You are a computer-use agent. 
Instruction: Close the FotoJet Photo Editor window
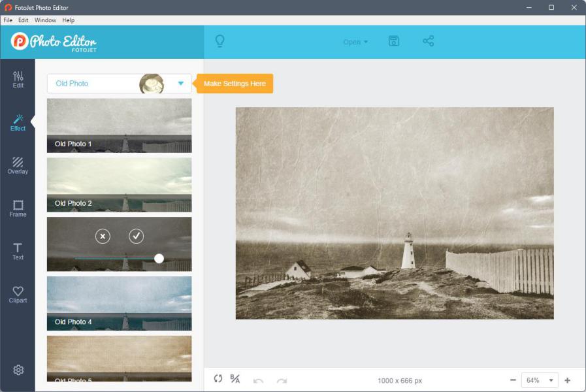tap(574, 7)
